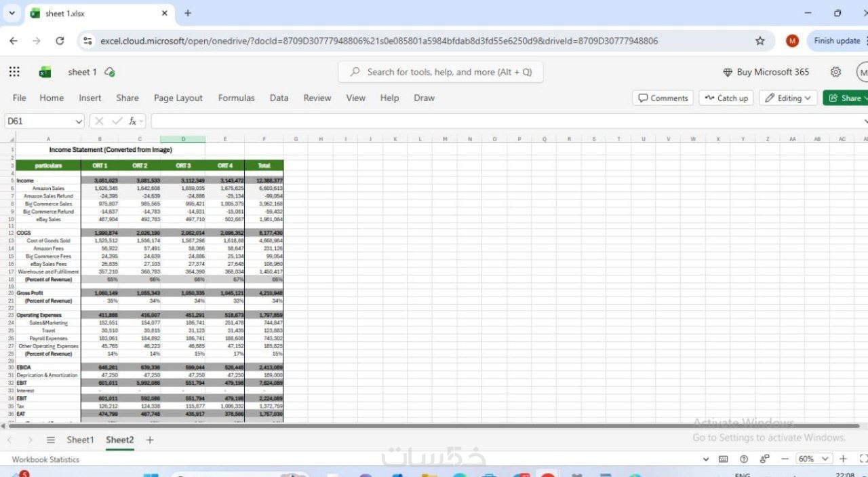The height and width of the screenshot is (477, 868).
Task: Switch to the Sheet1 tab
Action: (x=80, y=440)
